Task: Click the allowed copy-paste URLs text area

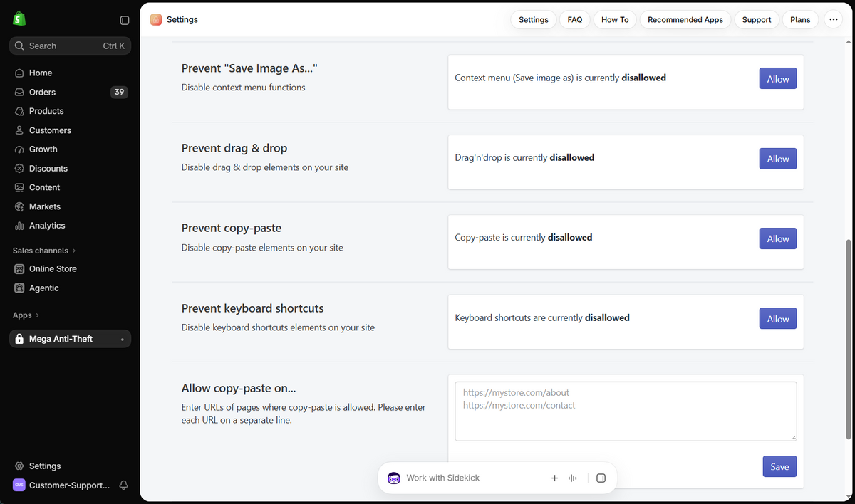Action: click(626, 411)
